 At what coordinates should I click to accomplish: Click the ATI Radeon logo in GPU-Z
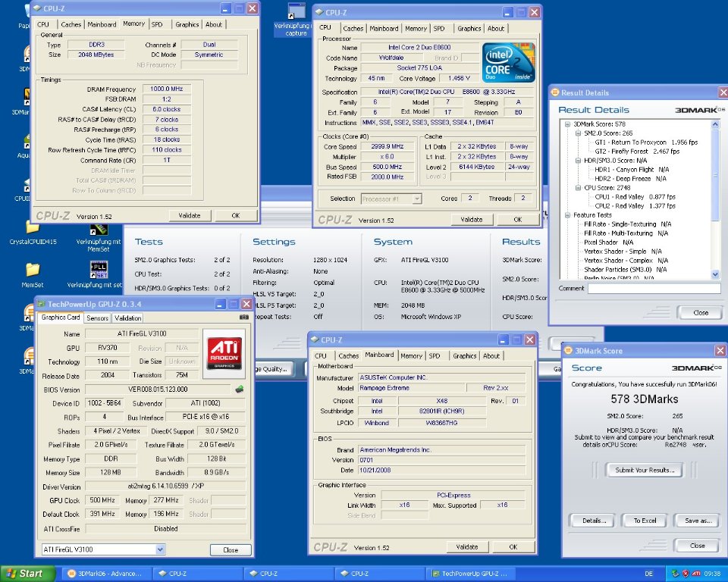(x=224, y=353)
